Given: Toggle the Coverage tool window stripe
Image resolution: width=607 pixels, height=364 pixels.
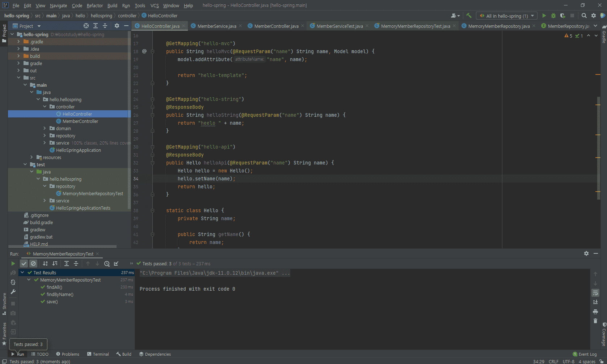Looking at the screenshot, I should [x=604, y=335].
